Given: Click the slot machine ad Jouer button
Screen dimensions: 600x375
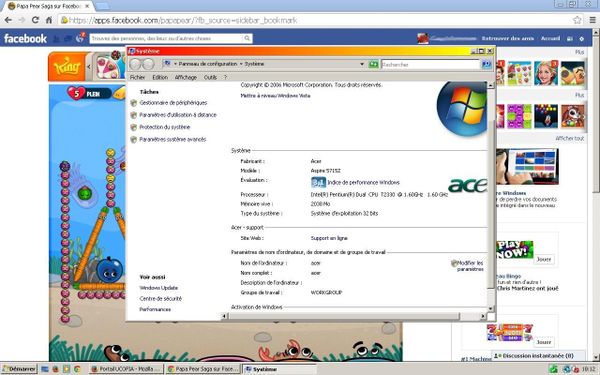Looking at the screenshot, I should tap(544, 342).
